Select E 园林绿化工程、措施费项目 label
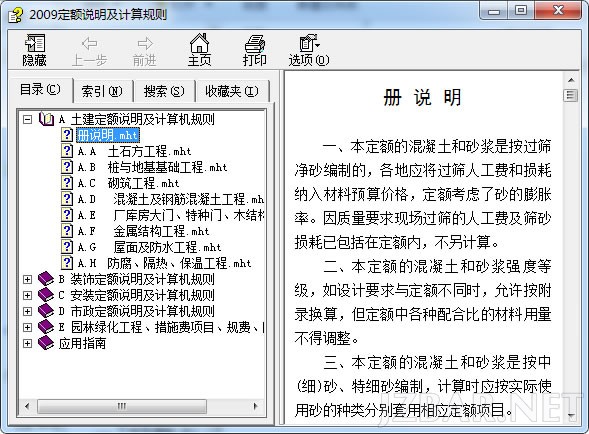The height and width of the screenshot is (434, 589). tap(161, 327)
